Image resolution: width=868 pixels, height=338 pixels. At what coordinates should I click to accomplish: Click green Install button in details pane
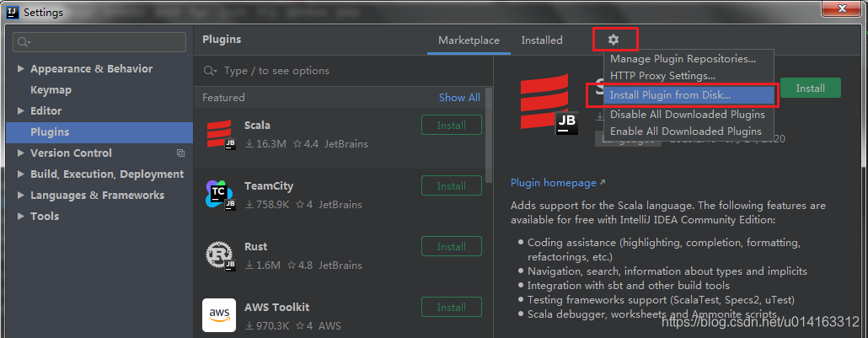811,89
